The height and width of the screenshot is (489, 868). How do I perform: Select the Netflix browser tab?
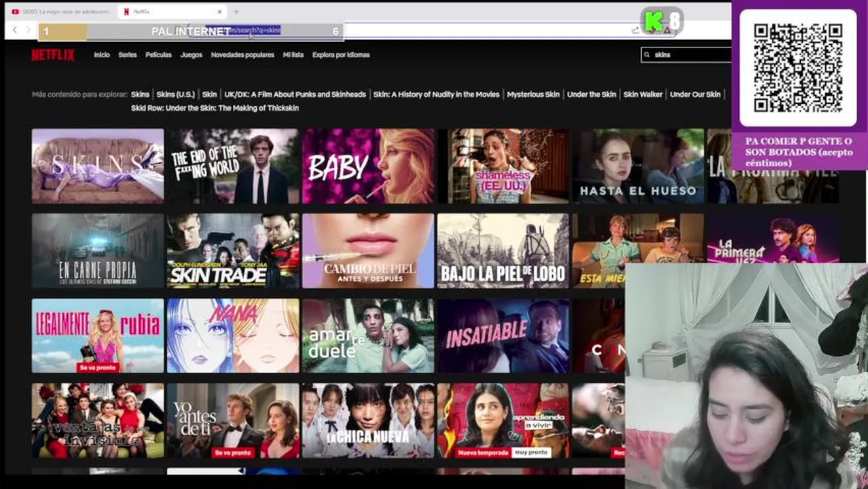(173, 12)
